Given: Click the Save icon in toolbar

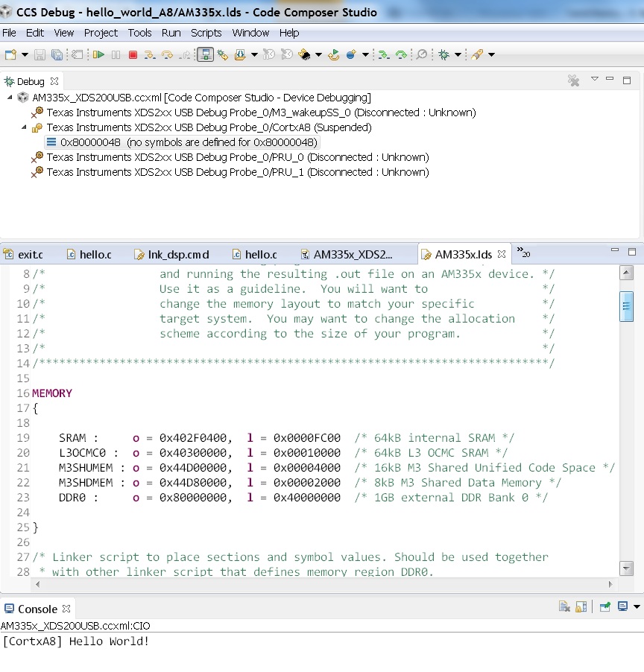Looking at the screenshot, I should pyautogui.click(x=40, y=54).
